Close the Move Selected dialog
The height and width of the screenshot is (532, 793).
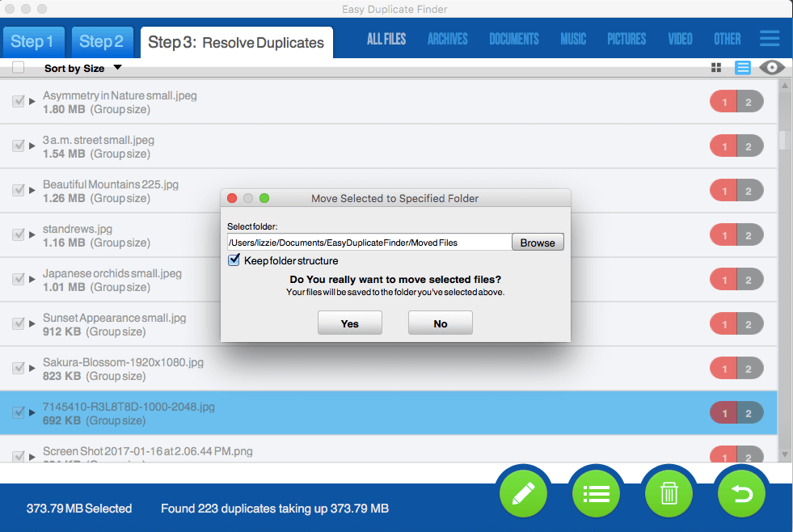pyautogui.click(x=232, y=198)
